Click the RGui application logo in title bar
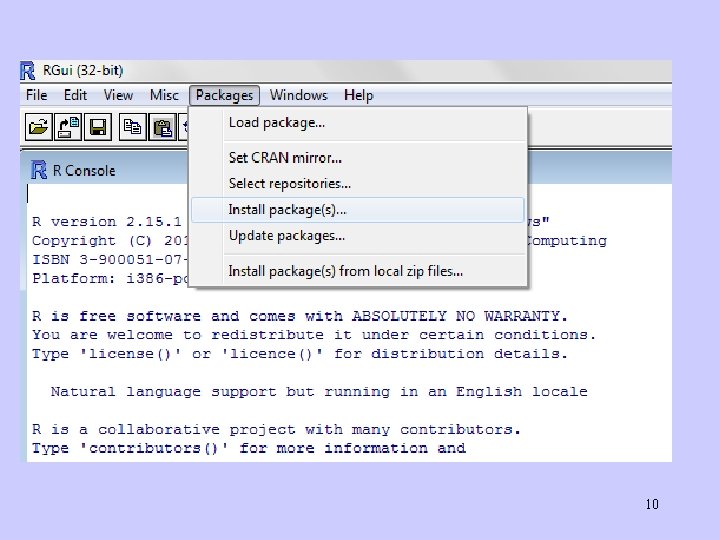Viewport: 720px width, 540px height. coord(28,71)
